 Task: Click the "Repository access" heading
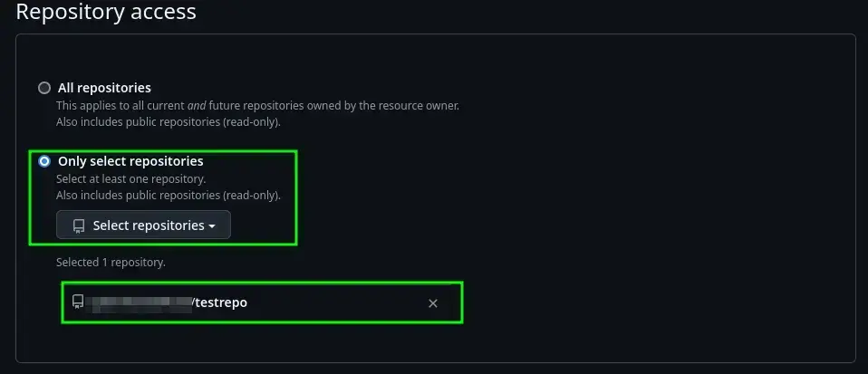[x=106, y=13]
